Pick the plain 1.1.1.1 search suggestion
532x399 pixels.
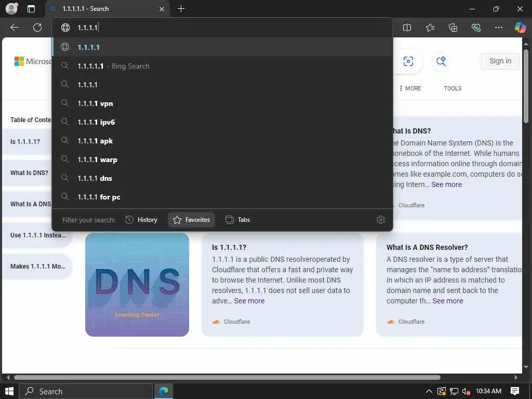[x=222, y=85]
